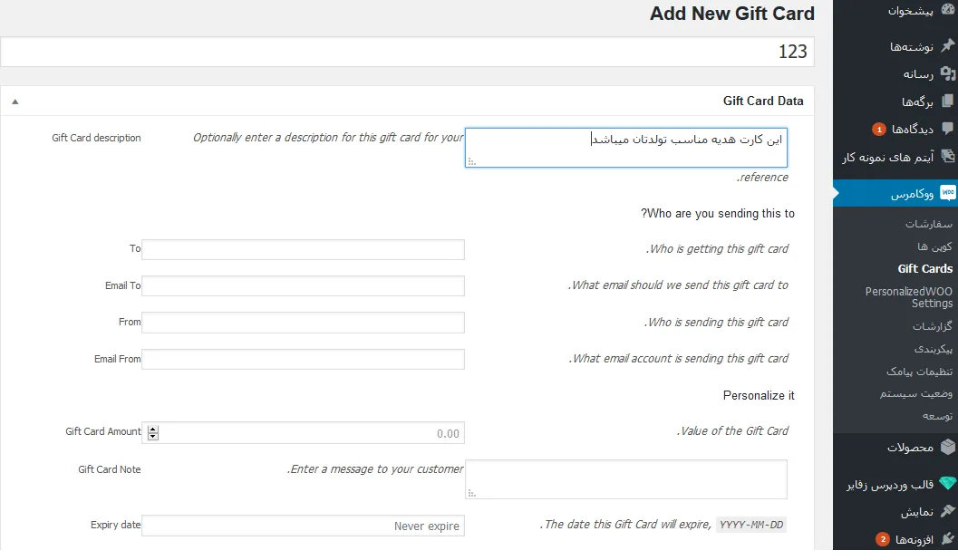Screen dimensions: 958x560
Task: Click the Gift Card Note textarea
Action: 626,479
